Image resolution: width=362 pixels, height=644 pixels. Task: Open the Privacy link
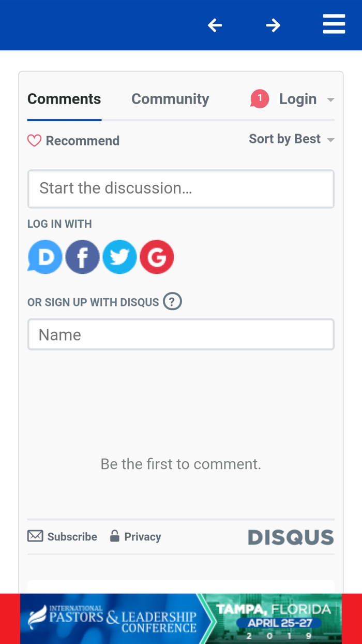(135, 537)
